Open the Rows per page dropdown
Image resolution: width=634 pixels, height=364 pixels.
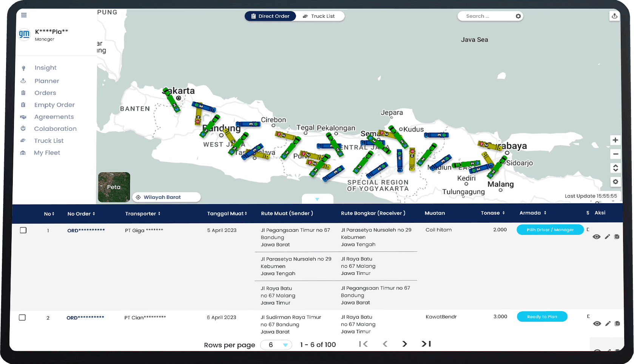[x=276, y=345]
